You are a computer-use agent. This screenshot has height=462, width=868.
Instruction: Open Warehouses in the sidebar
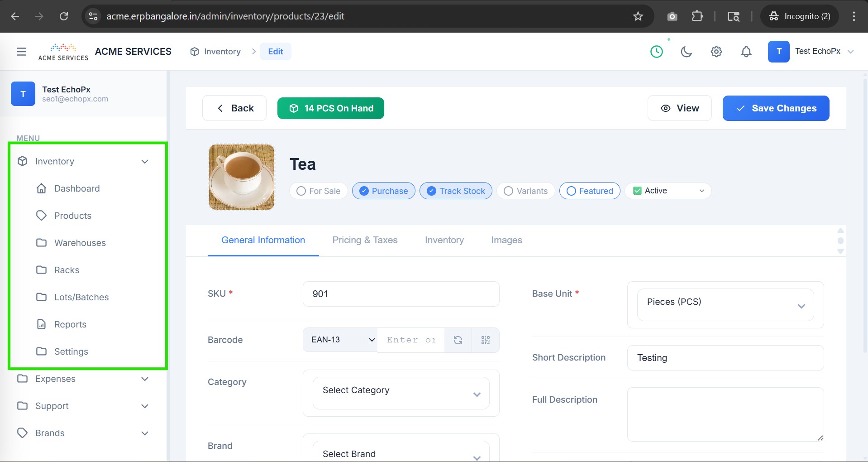click(x=80, y=243)
